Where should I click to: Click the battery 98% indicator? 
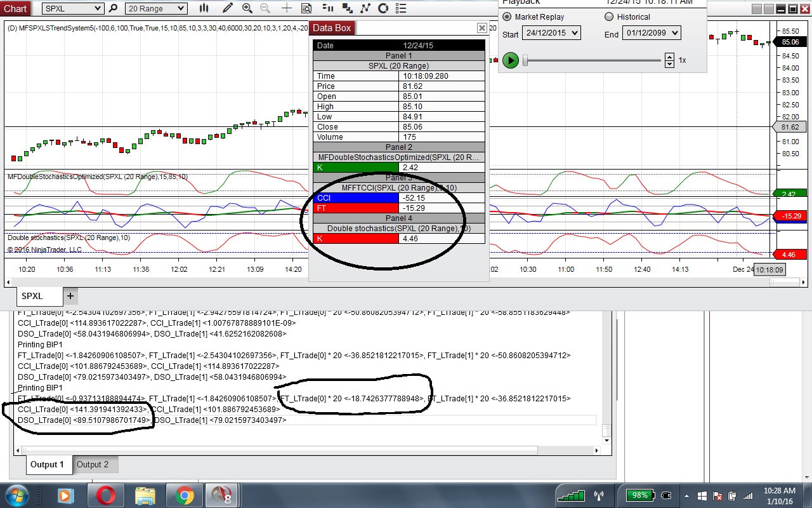pos(639,495)
